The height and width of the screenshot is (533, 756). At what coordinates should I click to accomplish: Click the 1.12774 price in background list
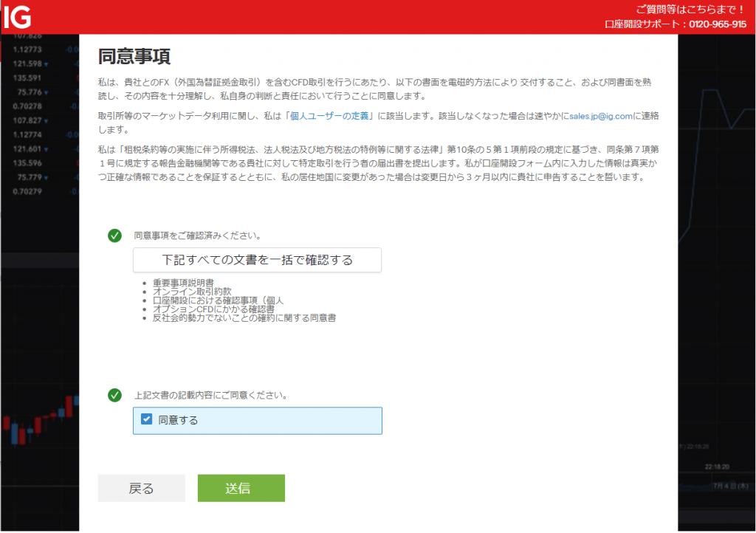(x=27, y=134)
